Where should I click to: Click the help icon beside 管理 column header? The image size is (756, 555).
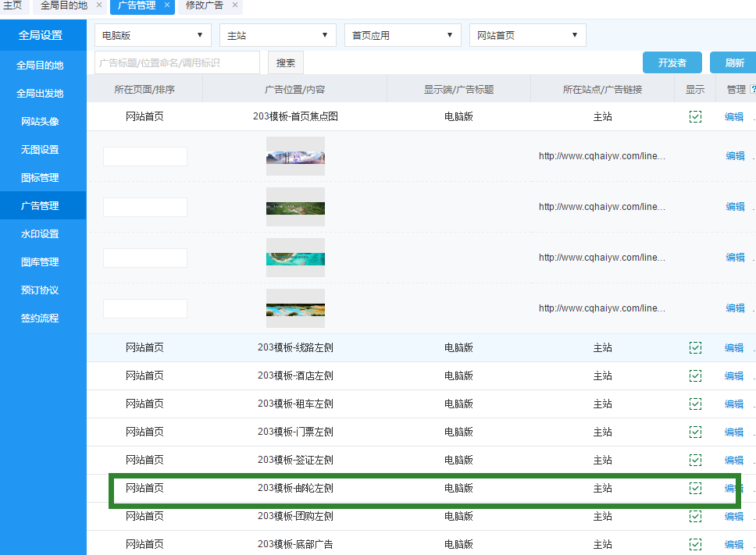tap(753, 90)
